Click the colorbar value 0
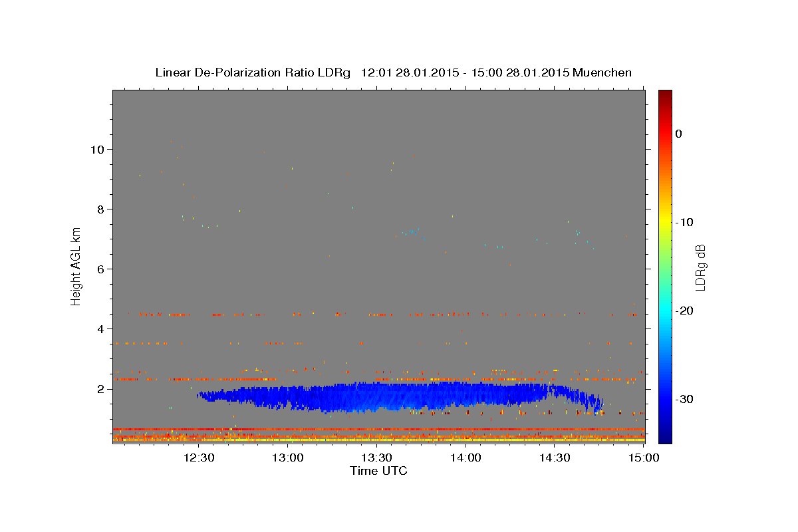798x532 pixels. coord(678,134)
